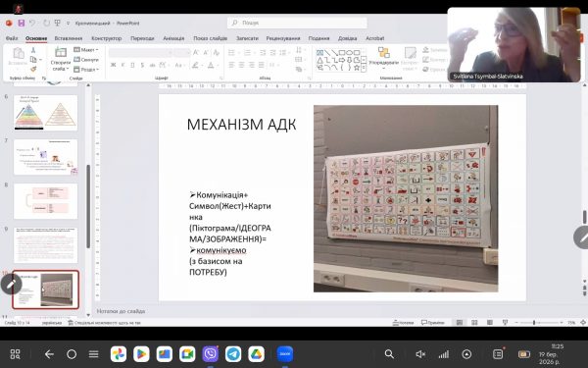Viewport: 588px width, 368px height.
Task: Click the Undo arrow icon
Action: click(x=32, y=23)
